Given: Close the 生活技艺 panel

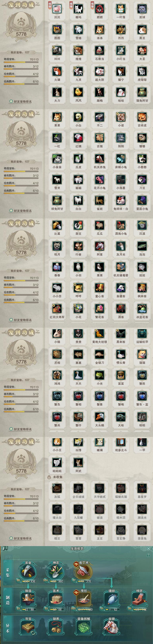Looking at the screenshot, I should tap(148, 548).
